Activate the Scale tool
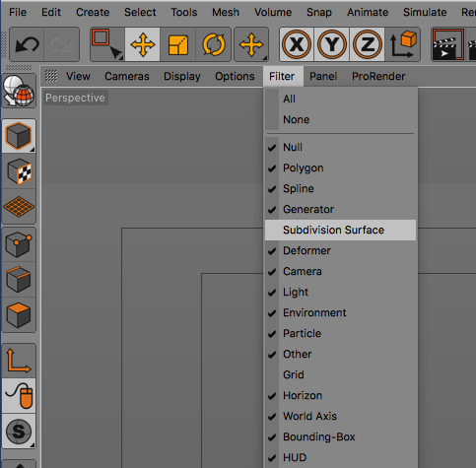 (178, 44)
